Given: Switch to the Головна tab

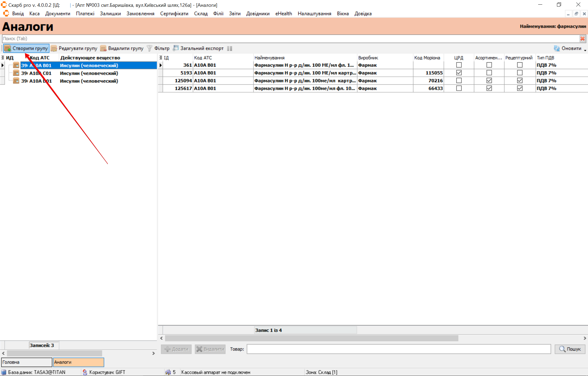Looking at the screenshot, I should (26, 362).
